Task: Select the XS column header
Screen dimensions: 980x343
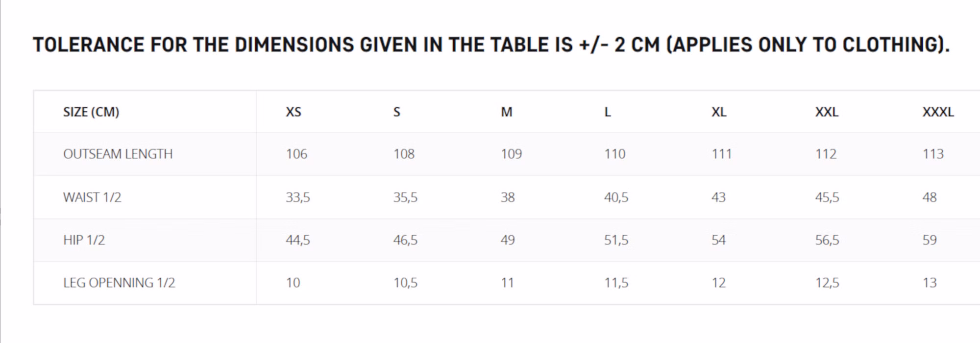Action: tap(294, 112)
